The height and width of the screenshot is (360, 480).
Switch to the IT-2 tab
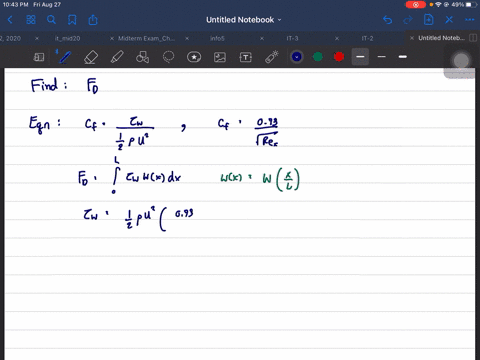(367, 39)
